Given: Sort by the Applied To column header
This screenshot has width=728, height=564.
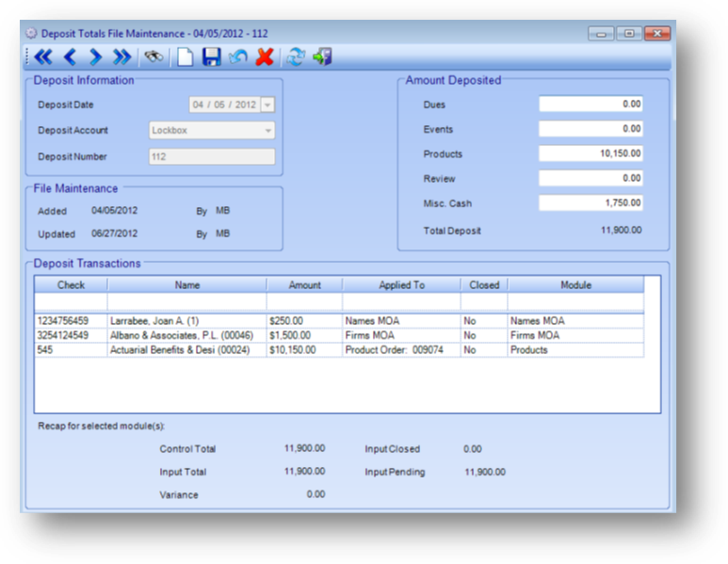Looking at the screenshot, I should [401, 285].
